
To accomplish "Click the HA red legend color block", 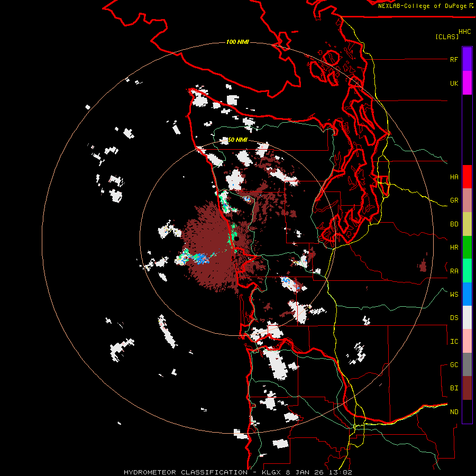I will click(x=467, y=177).
